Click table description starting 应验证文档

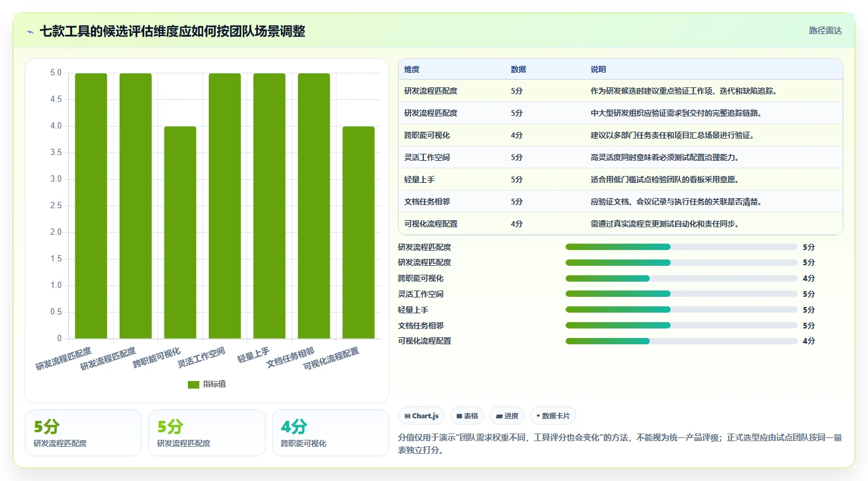pos(676,202)
